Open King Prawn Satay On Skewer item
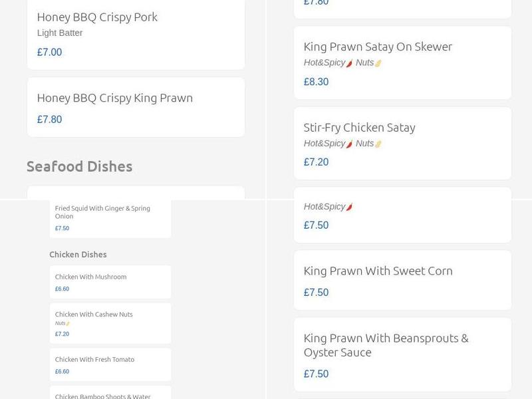 click(x=378, y=47)
